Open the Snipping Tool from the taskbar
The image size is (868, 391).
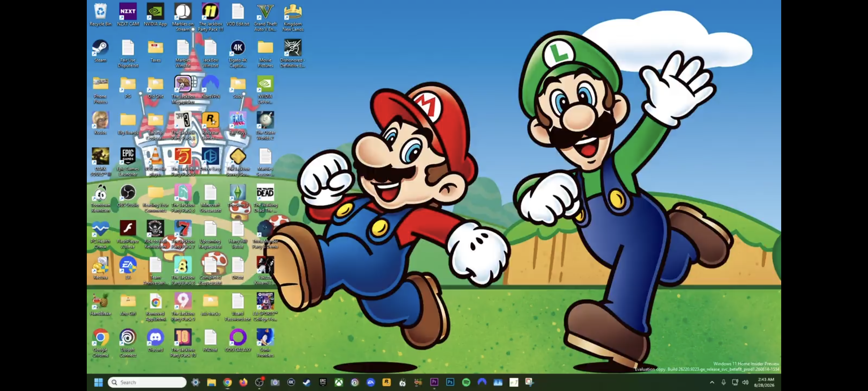pos(530,382)
